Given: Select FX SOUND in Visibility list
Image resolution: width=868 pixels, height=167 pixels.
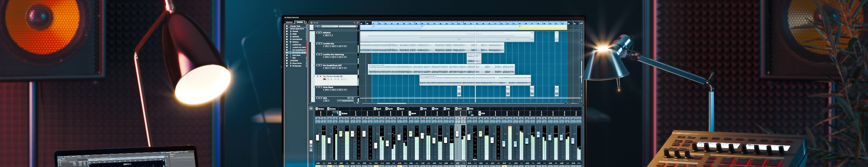Looking at the screenshot, I should pos(294,60).
